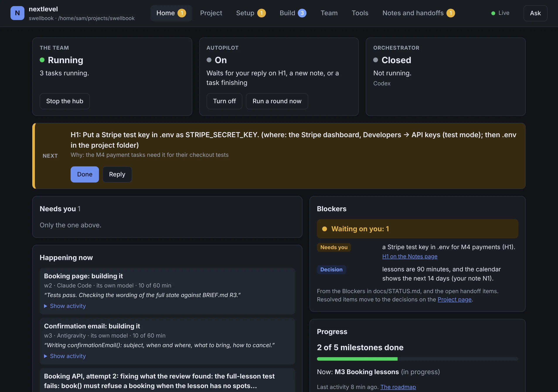Click M3 Booking lessons status text

click(378, 372)
